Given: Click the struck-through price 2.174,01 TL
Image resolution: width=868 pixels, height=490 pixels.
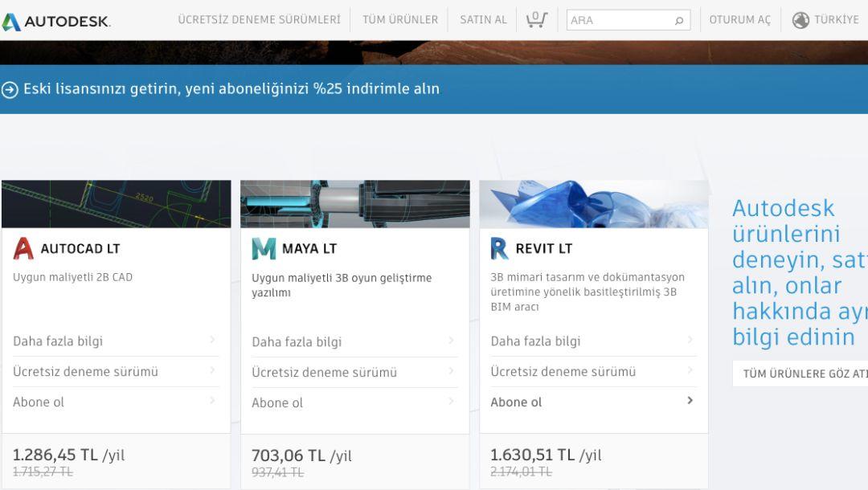Looking at the screenshot, I should click(x=521, y=472).
